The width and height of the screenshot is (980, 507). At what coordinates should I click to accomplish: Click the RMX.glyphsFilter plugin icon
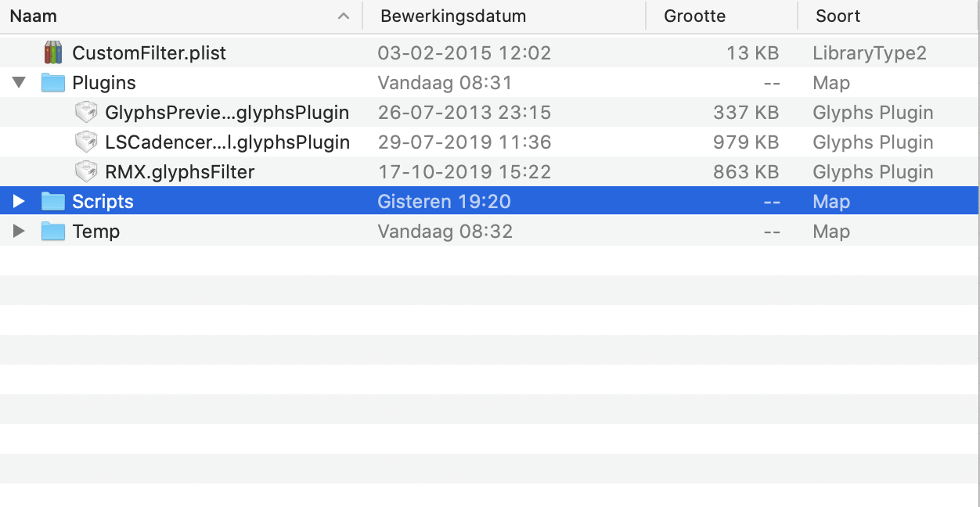pos(85,172)
